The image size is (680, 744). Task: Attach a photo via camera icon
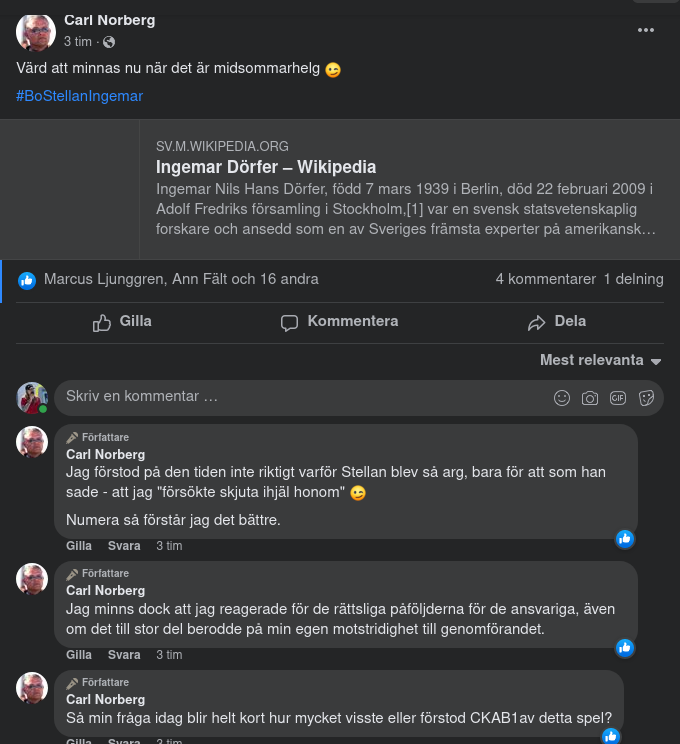click(590, 398)
